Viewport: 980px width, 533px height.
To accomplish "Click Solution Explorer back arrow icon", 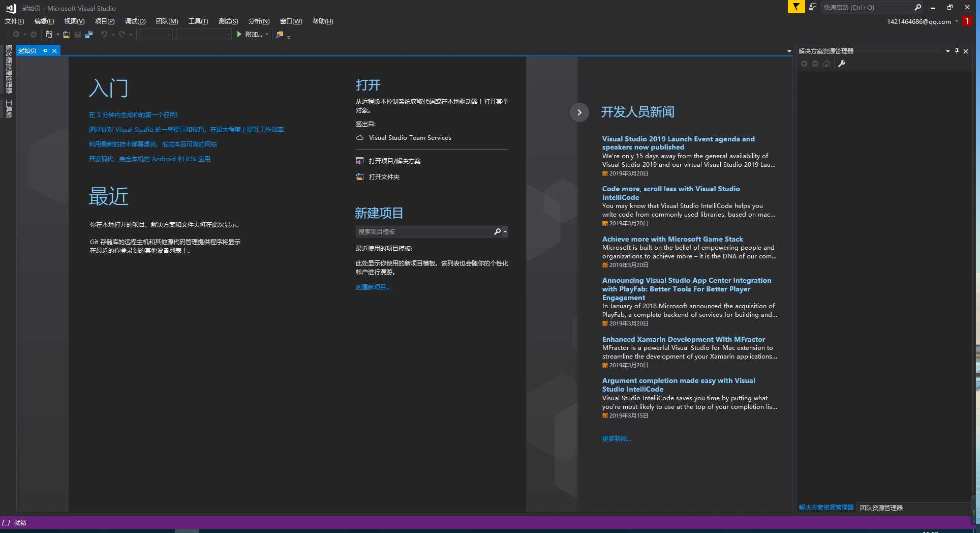I will tap(804, 64).
